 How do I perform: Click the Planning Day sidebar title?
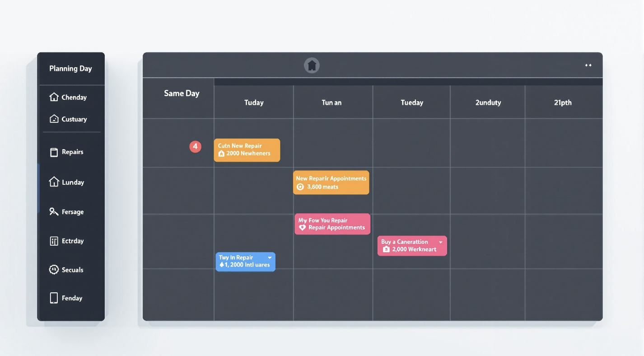(x=70, y=69)
